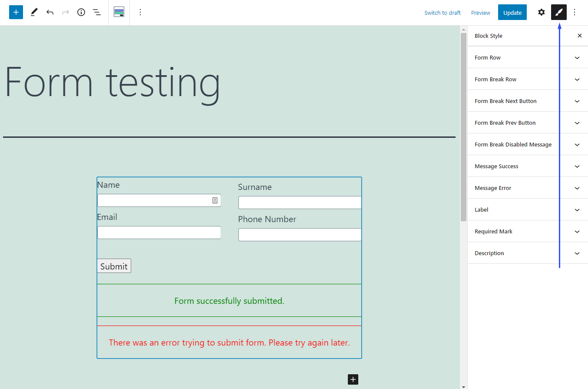Toggle the Block Style brush icon
588x389 pixels.
[559, 12]
